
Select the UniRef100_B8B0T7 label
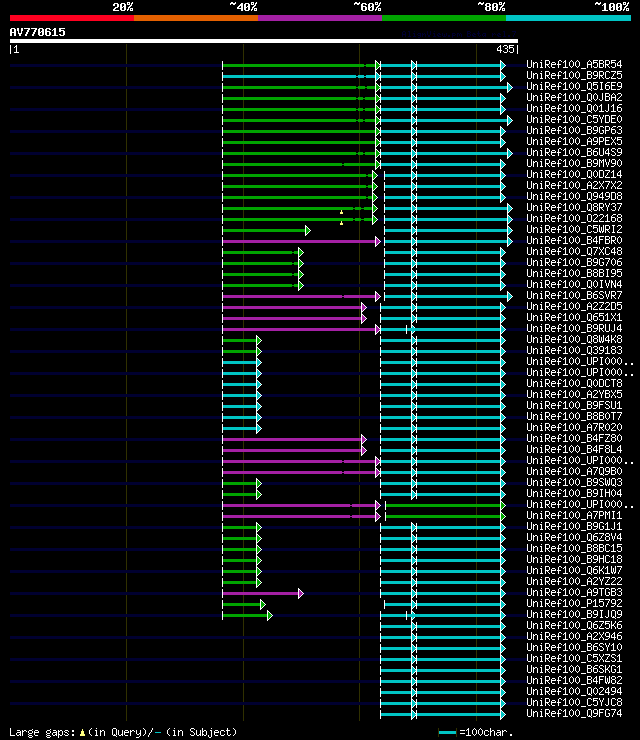574,416
